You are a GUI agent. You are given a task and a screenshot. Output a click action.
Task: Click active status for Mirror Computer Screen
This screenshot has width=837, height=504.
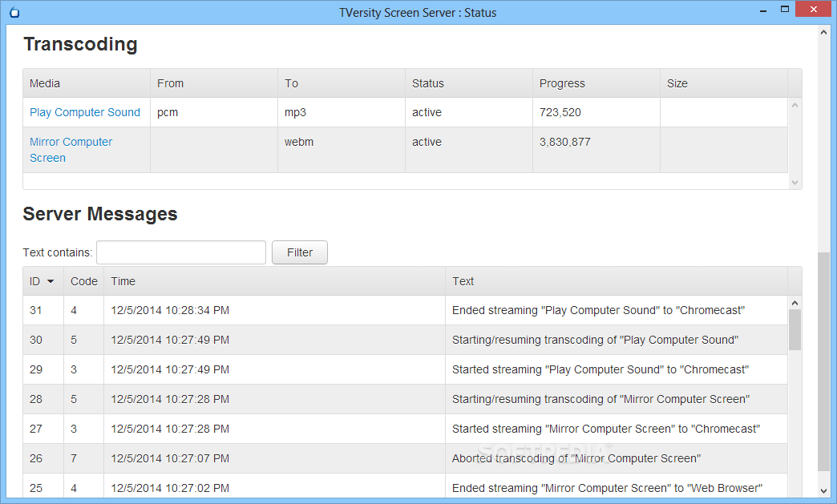point(427,142)
